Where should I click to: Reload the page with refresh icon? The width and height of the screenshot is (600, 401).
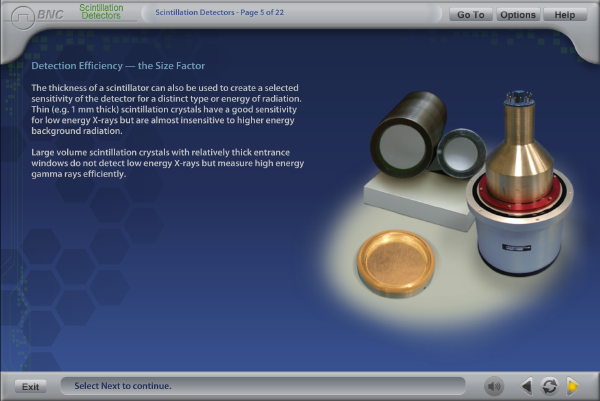click(x=550, y=386)
